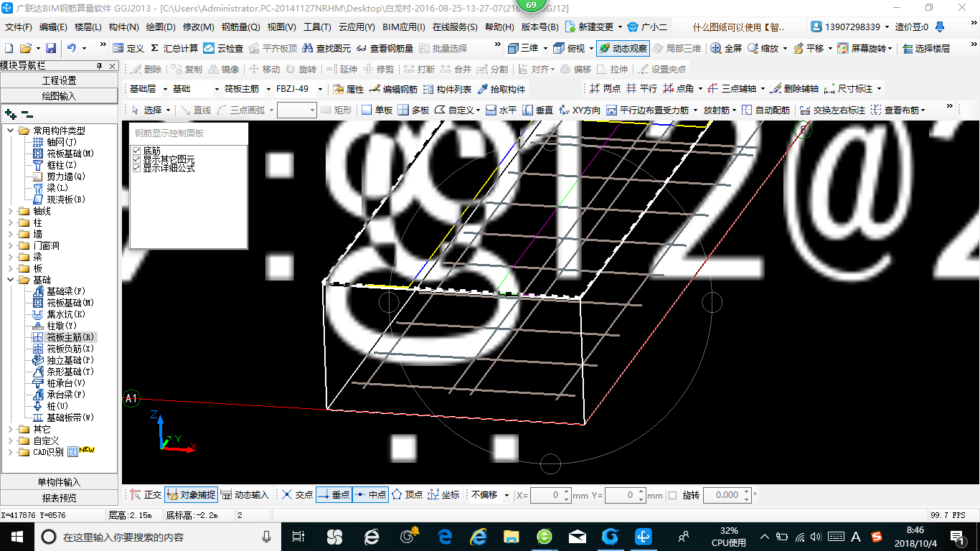Expand 门窗洞 tree node
This screenshot has height=551, width=980.
point(11,245)
